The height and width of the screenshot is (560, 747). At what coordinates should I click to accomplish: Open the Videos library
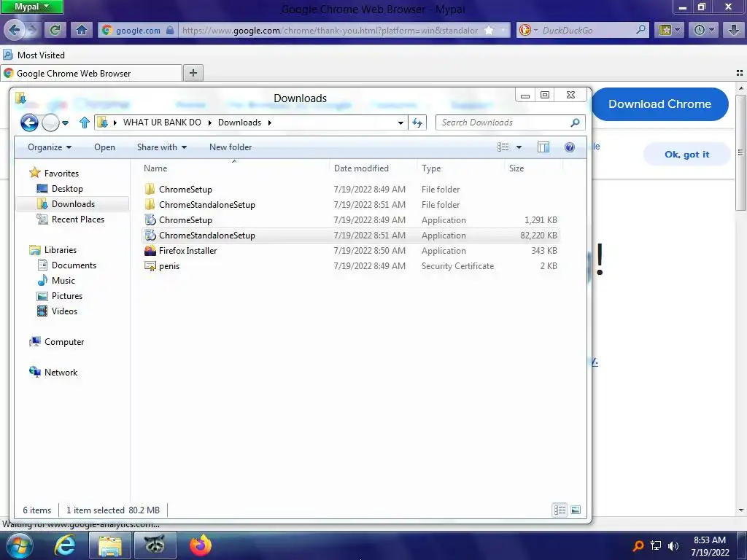click(x=64, y=311)
